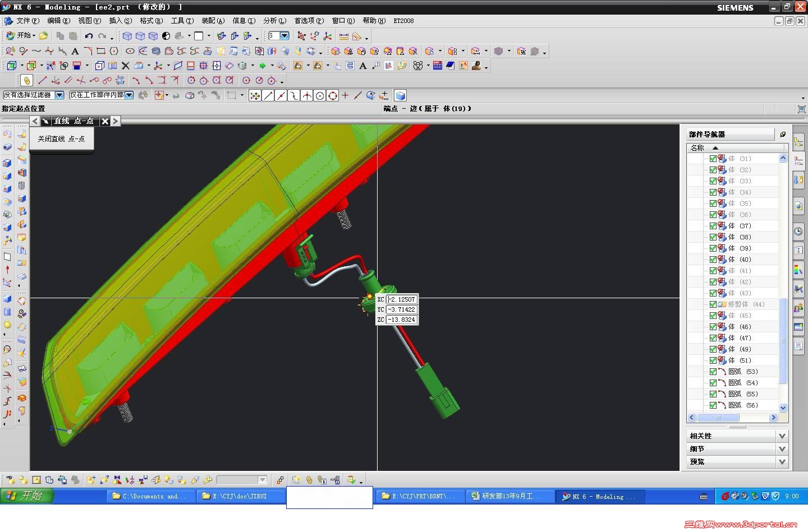Image resolution: width=808 pixels, height=532 pixels.
Task: Select the text 'A' tool in curve toolbar
Action: click(x=75, y=51)
